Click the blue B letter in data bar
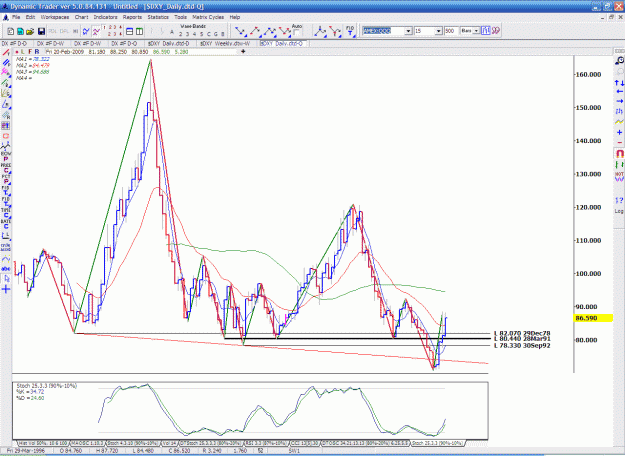Screen dimensions: 625x456 pyautogui.click(x=37, y=52)
